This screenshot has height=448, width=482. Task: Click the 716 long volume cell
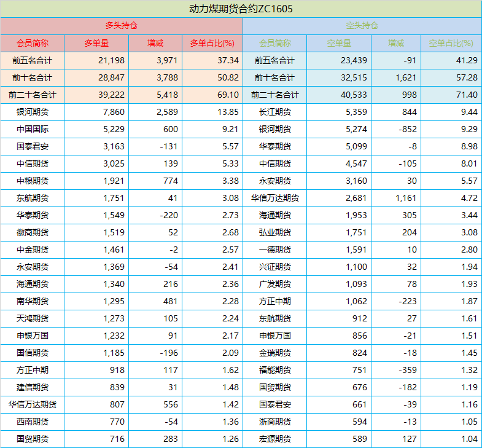96,439
